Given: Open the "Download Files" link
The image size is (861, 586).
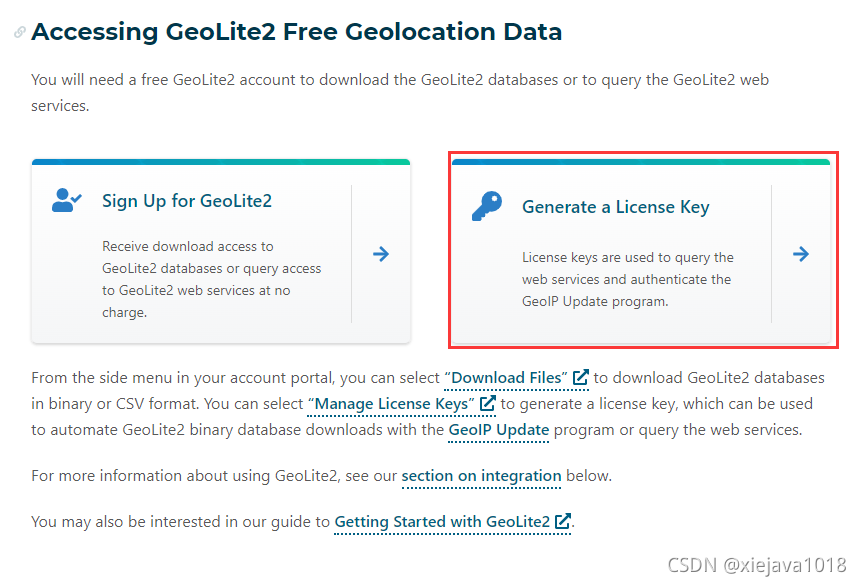Looking at the screenshot, I should (x=507, y=378).
